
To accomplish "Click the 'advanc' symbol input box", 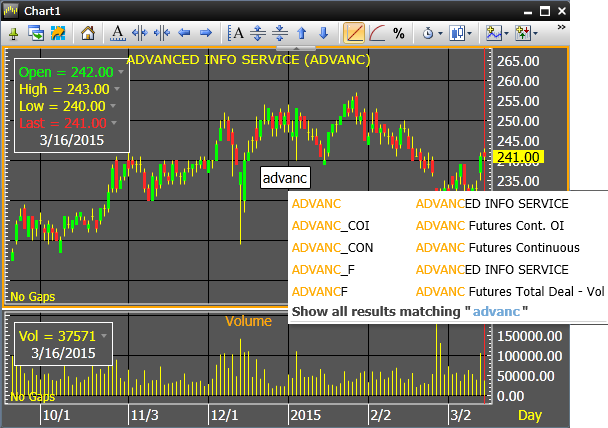I will pos(285,178).
